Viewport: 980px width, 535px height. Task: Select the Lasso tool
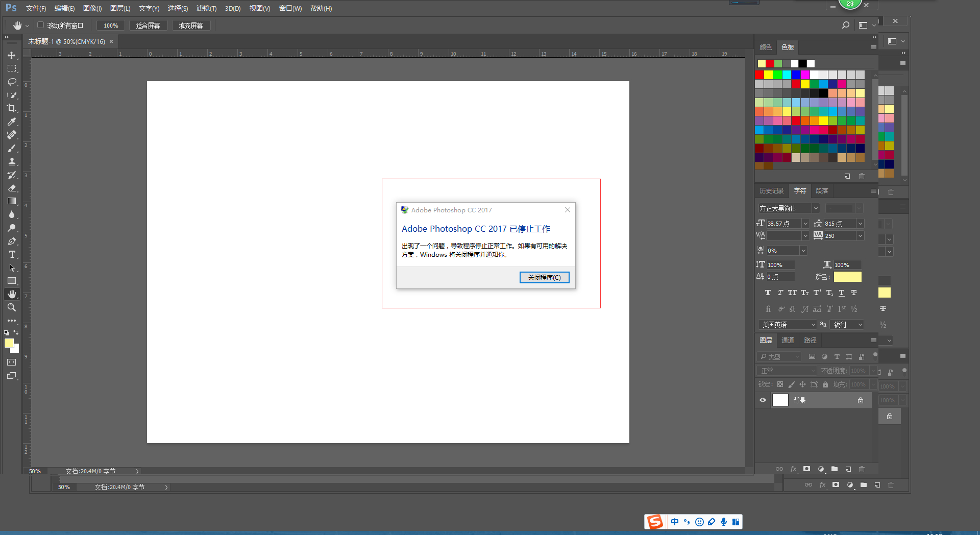click(12, 82)
